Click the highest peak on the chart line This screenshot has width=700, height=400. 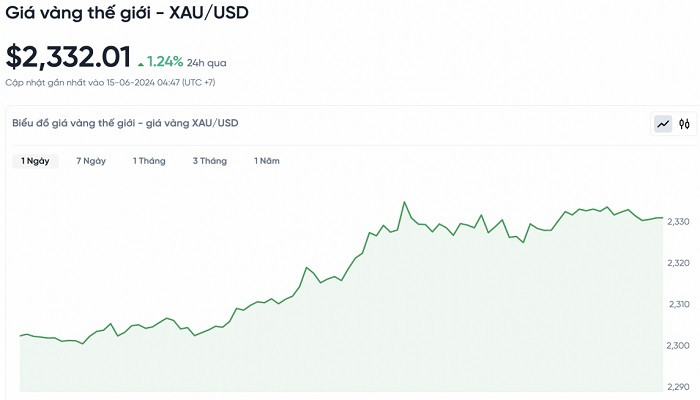coord(405,203)
